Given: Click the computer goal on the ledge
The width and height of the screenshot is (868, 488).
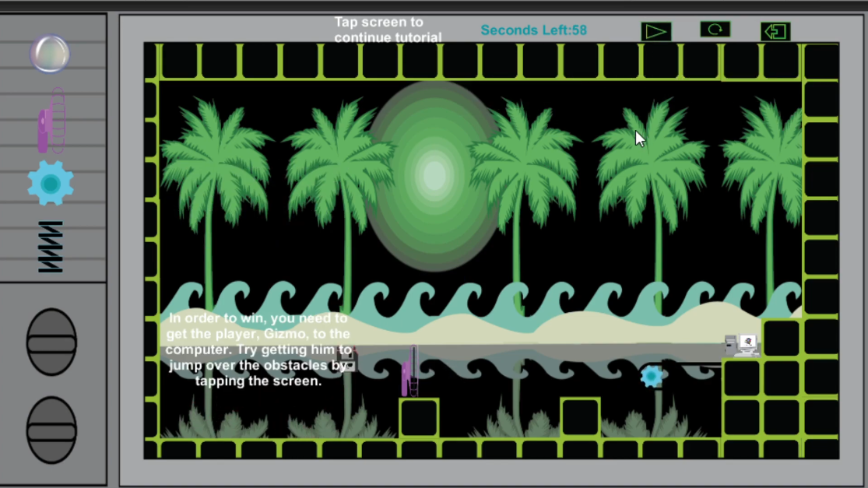Looking at the screenshot, I should [x=742, y=345].
